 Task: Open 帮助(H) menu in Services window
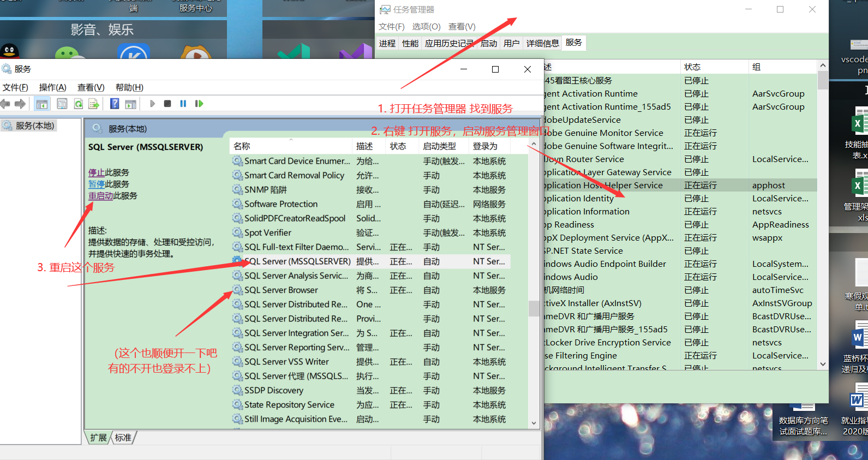pyautogui.click(x=129, y=87)
